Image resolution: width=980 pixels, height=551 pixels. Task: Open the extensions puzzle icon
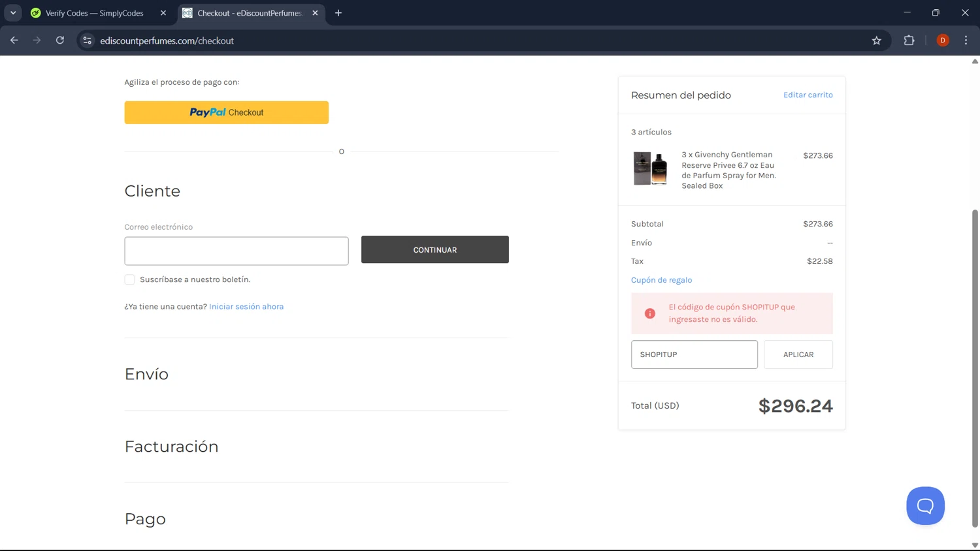(909, 40)
